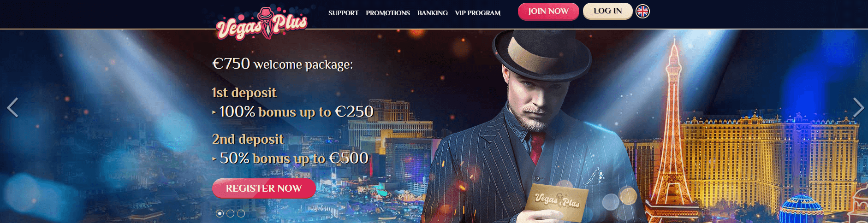The image size is (868, 223).
Task: Click the Register Now button
Action: pos(264,188)
